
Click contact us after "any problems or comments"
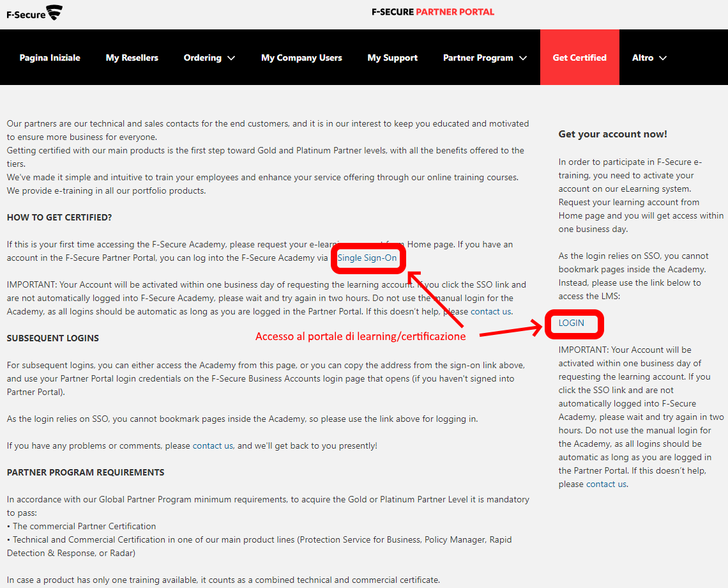213,445
